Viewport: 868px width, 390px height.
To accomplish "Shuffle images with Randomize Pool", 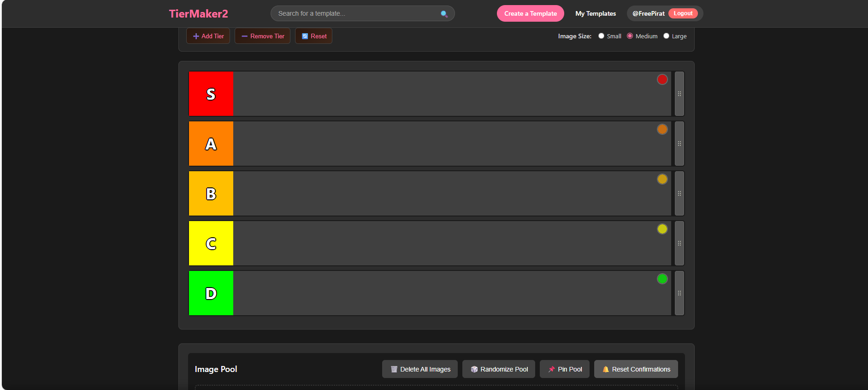I will point(499,369).
